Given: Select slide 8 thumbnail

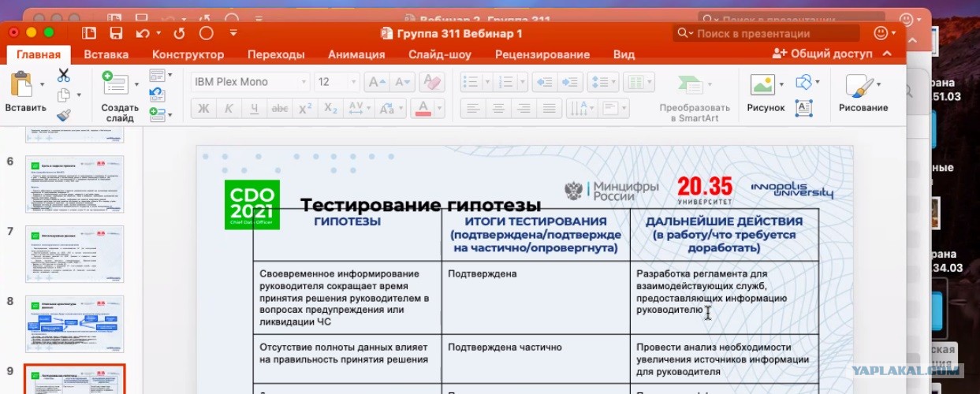Looking at the screenshot, I should tap(75, 324).
